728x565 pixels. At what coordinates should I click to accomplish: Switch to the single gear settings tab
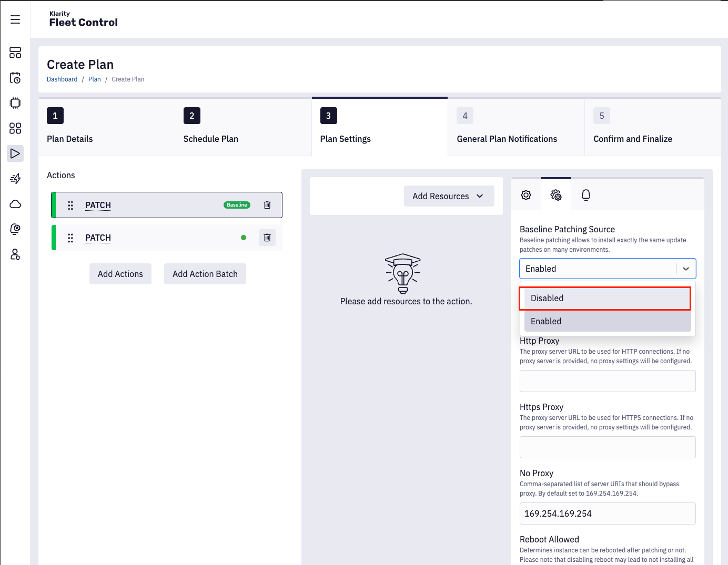click(525, 195)
